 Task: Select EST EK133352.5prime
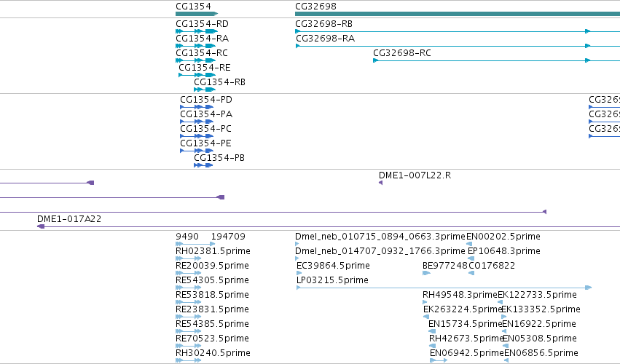(541, 309)
